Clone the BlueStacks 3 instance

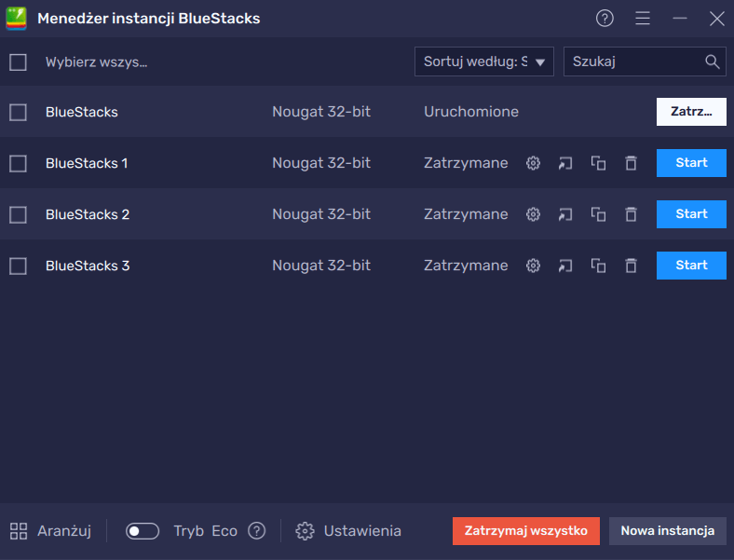[598, 266]
